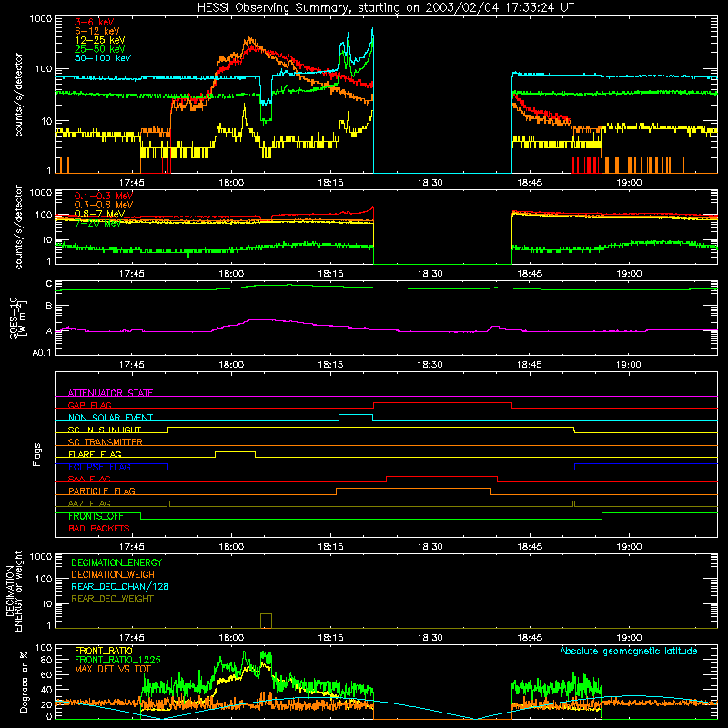Select the C class tick label on GOES plot
Image resolution: width=728 pixels, height=728 pixels.
click(x=49, y=284)
